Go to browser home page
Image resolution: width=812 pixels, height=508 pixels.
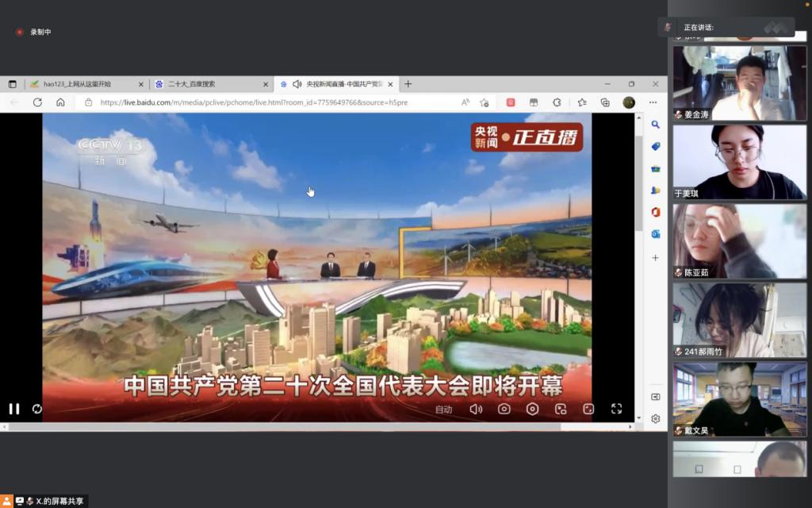[x=60, y=102]
